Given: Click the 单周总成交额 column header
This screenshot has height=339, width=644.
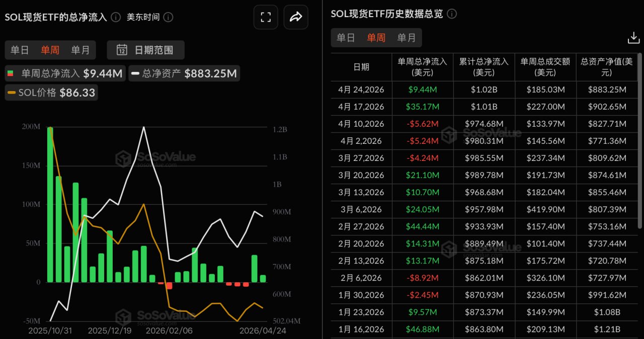Looking at the screenshot, I should [545, 67].
